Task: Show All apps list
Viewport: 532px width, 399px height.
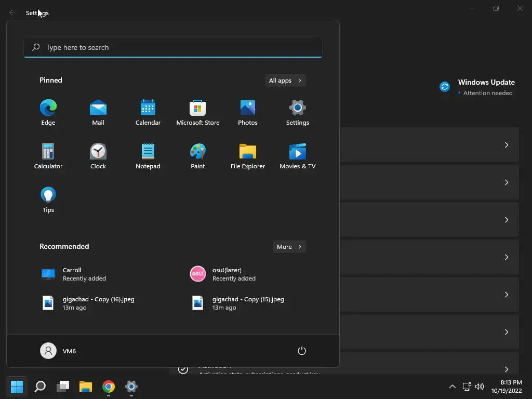Action: point(285,81)
